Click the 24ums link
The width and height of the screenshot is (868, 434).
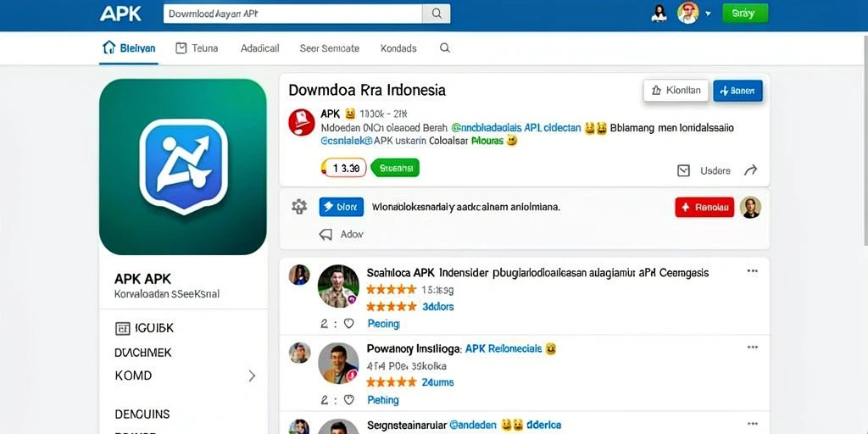[438, 382]
